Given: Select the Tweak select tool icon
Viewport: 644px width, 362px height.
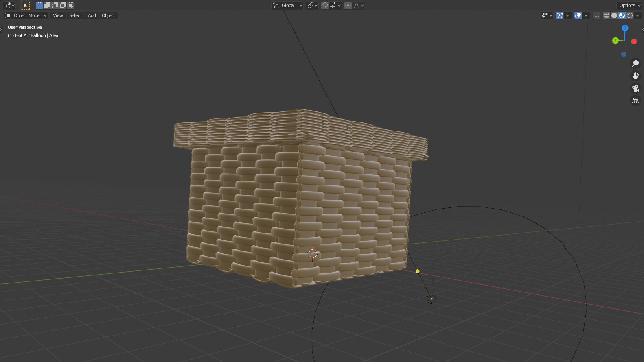Looking at the screenshot, I should 25,5.
